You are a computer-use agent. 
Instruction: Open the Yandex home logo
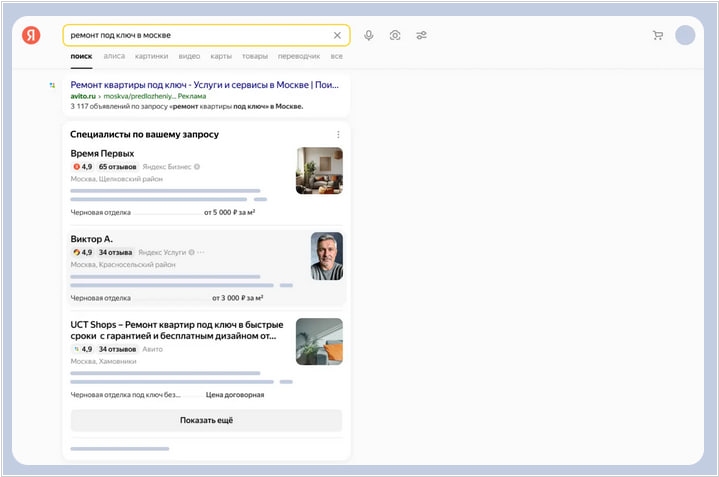click(x=31, y=35)
